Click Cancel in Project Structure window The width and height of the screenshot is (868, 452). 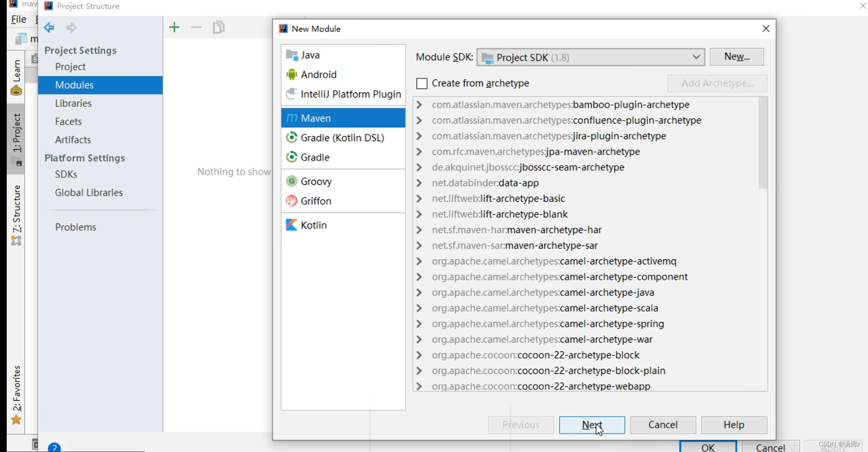pyautogui.click(x=771, y=447)
